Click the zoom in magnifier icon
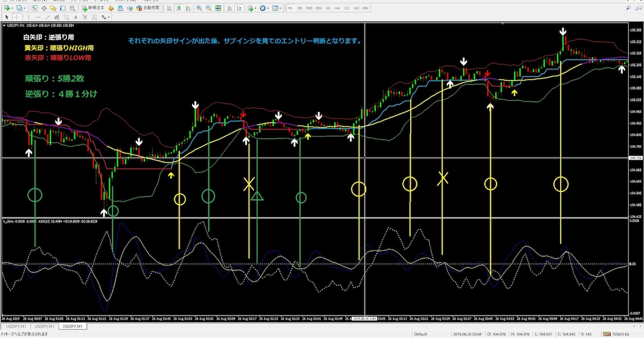 pyautogui.click(x=199, y=8)
